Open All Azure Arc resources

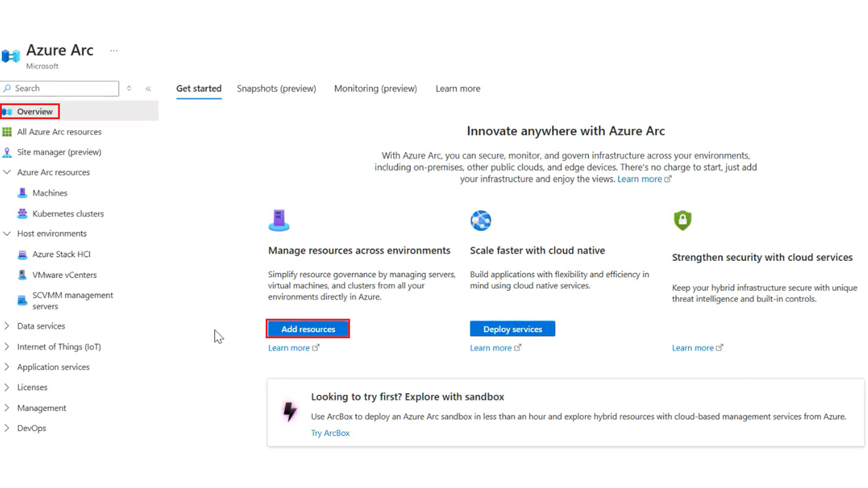(59, 131)
